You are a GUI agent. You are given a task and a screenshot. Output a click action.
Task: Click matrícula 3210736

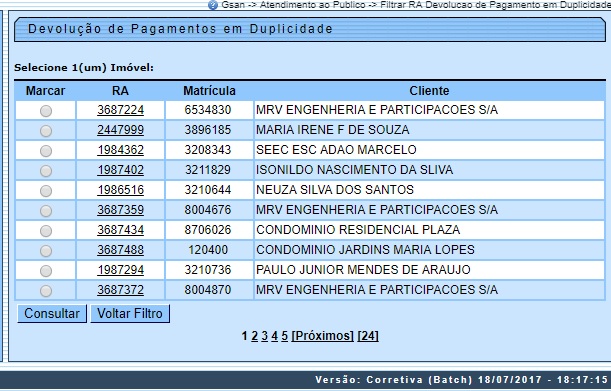208,270
